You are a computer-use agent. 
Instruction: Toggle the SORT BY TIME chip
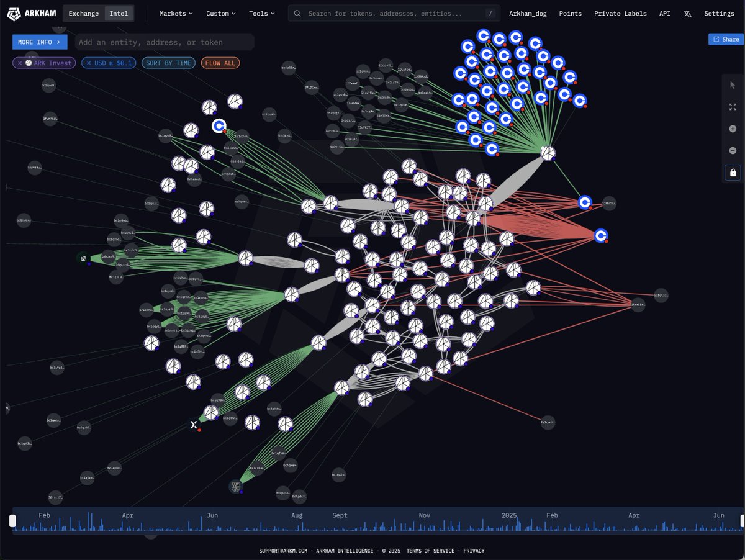pyautogui.click(x=168, y=63)
